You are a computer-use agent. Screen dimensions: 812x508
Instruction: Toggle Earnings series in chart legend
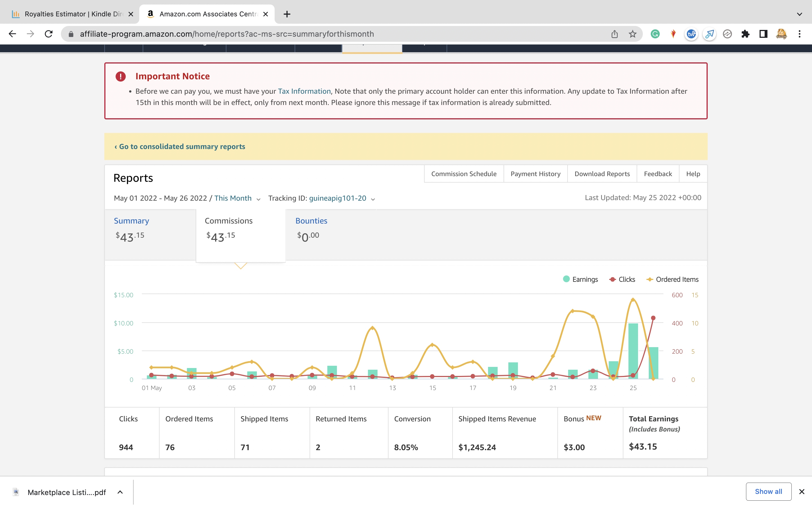click(x=581, y=279)
